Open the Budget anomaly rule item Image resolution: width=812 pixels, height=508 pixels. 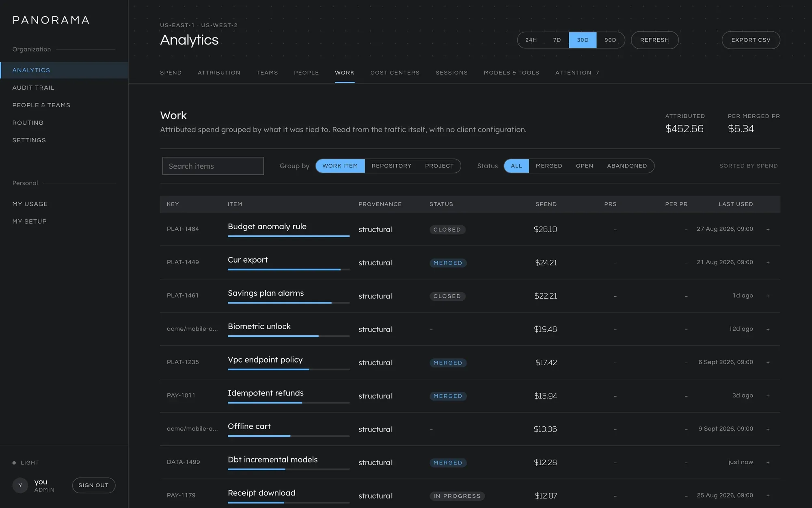point(267,226)
